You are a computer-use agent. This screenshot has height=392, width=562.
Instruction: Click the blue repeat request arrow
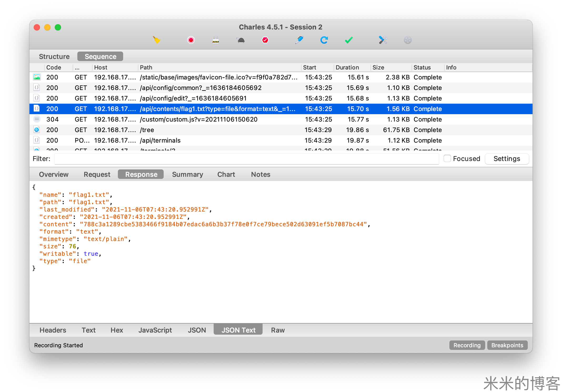[324, 40]
